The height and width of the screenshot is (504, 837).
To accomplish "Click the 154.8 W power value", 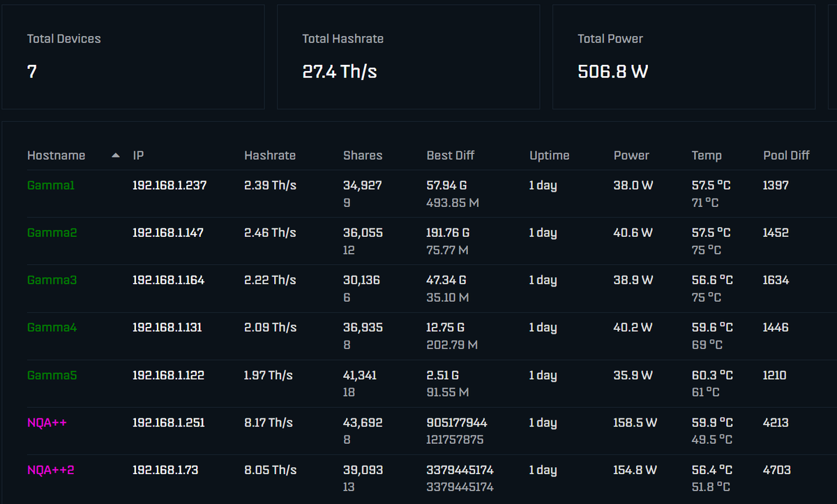I will (635, 470).
